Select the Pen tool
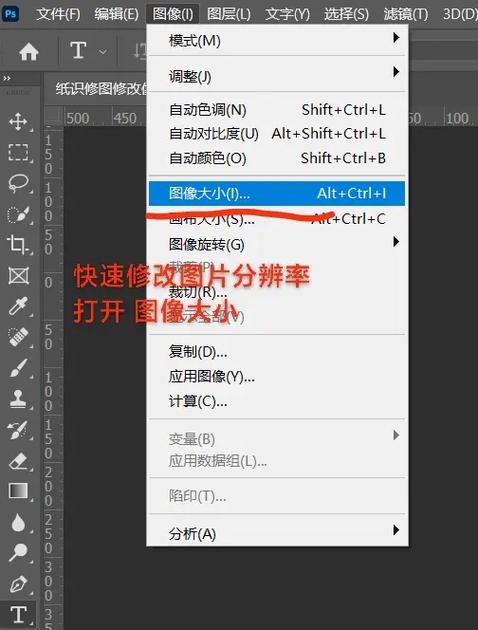Image resolution: width=478 pixels, height=630 pixels. (x=18, y=584)
